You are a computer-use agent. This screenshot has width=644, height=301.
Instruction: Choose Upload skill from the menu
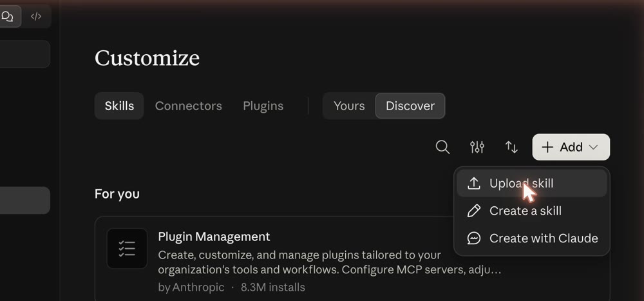(532, 184)
